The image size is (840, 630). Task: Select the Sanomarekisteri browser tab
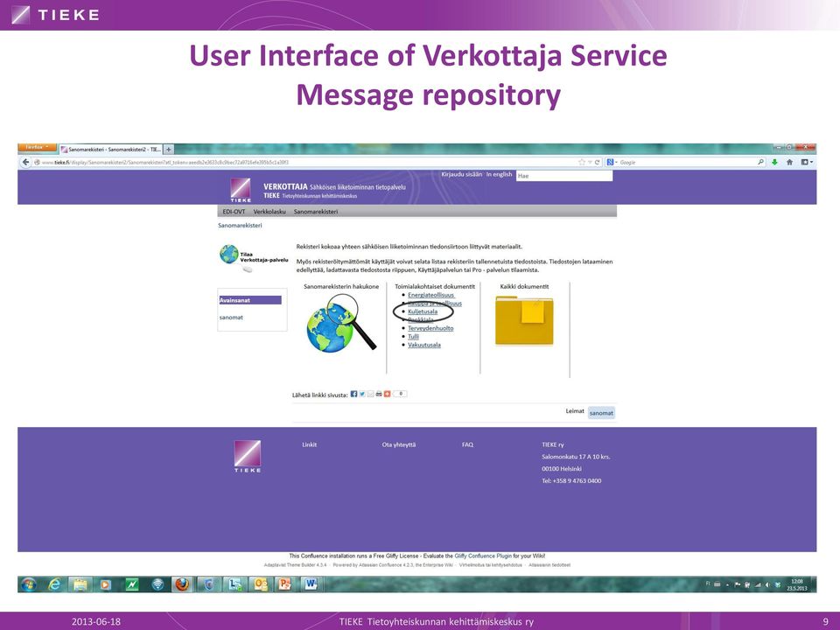pyautogui.click(x=111, y=149)
